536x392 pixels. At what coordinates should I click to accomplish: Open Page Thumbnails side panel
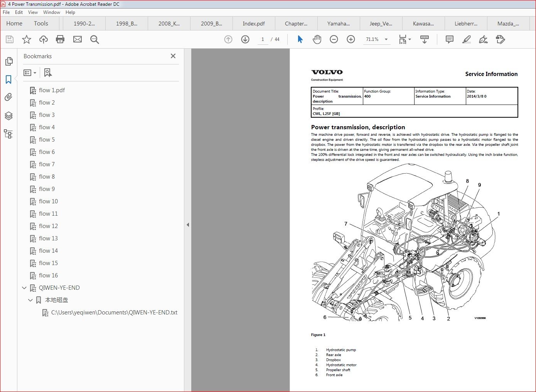tap(8, 61)
